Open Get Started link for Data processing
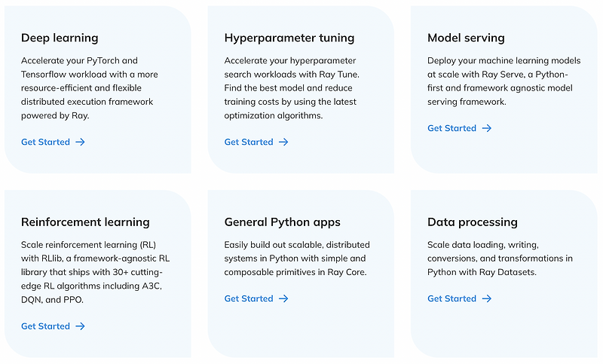The width and height of the screenshot is (603, 364). [x=451, y=298]
